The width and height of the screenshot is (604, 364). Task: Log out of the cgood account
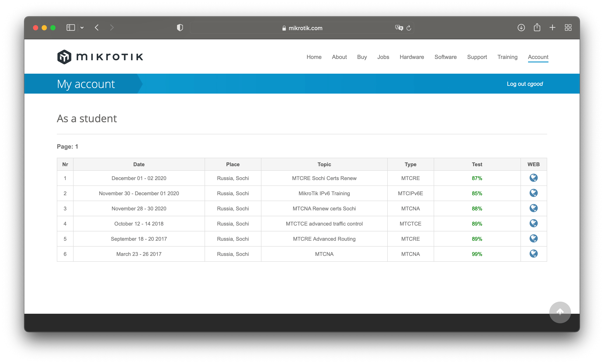tap(525, 84)
